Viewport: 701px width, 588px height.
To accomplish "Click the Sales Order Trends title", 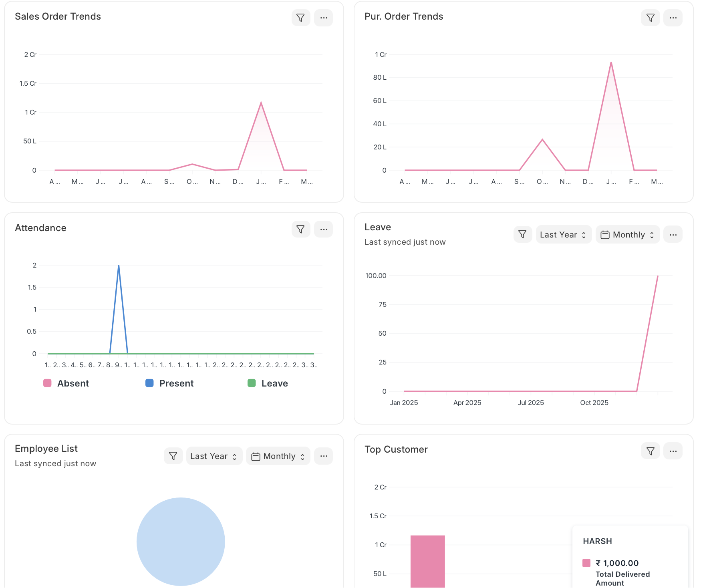I will click(x=58, y=16).
